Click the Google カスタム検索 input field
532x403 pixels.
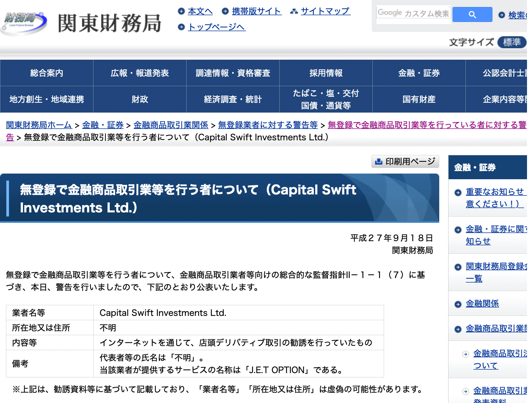414,14
